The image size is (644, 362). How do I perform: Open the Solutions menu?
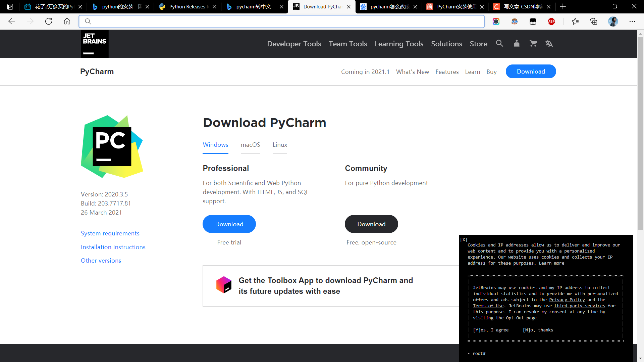click(x=446, y=44)
